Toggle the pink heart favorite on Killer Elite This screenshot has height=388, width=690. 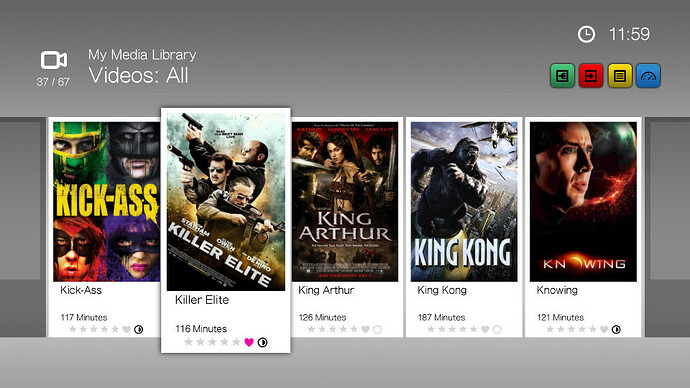click(249, 342)
